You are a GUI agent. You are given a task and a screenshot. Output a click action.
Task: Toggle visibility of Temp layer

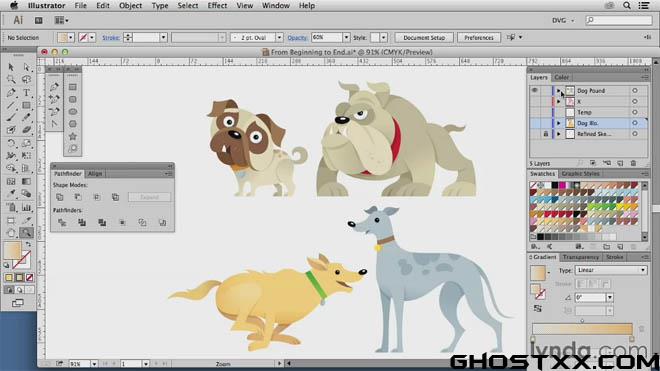[535, 112]
